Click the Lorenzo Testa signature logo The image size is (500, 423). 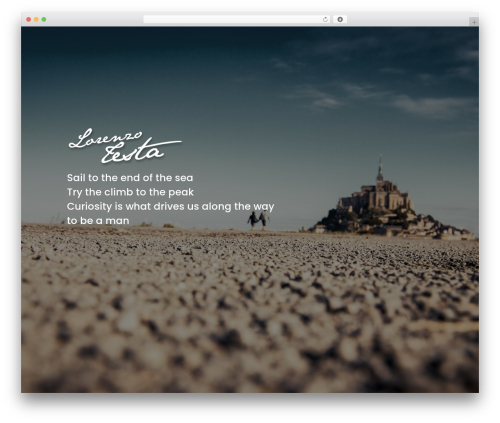click(x=125, y=146)
